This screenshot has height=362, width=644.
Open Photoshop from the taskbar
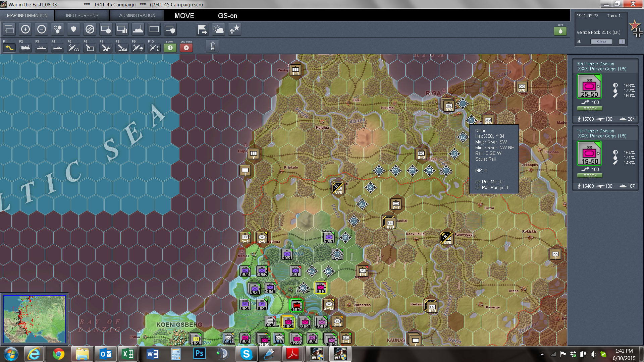coord(199,354)
